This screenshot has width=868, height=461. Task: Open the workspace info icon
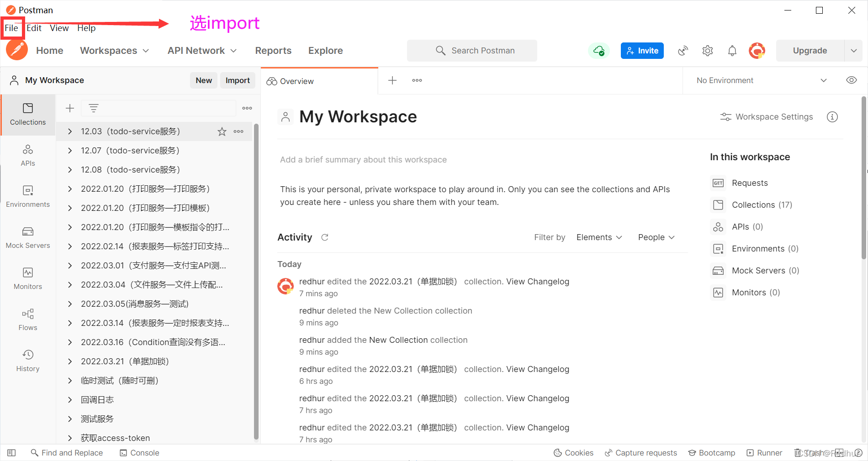tap(832, 117)
